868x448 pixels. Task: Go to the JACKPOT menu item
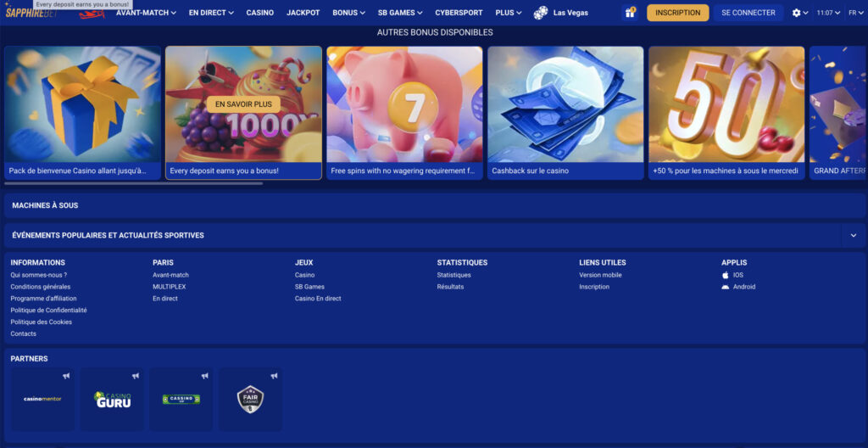tap(303, 13)
